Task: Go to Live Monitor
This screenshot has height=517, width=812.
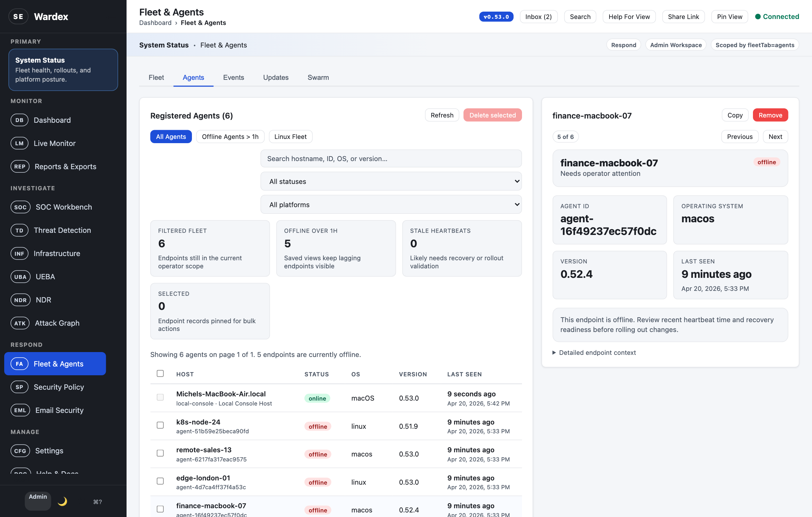Action: 54,143
